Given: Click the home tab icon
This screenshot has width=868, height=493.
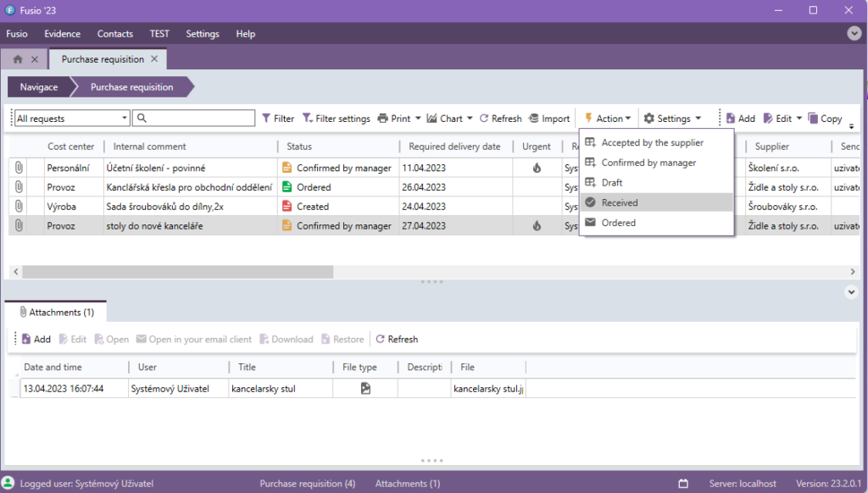Looking at the screenshot, I should (x=18, y=59).
